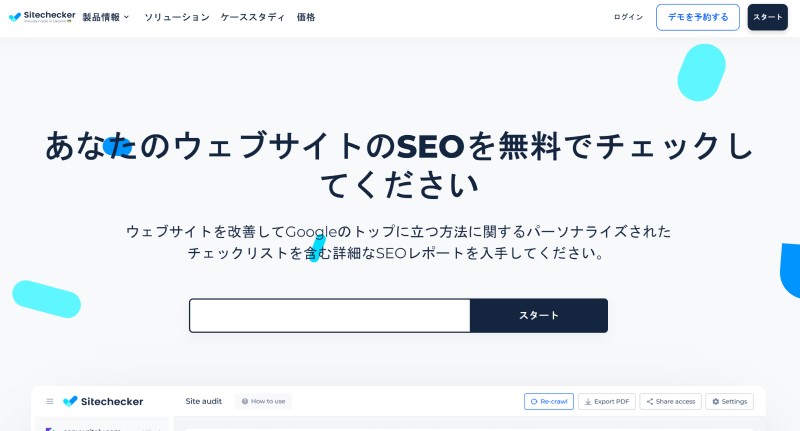Screen dimensions: 800x431
Task: Click the ログイン link
Action: pos(628,17)
